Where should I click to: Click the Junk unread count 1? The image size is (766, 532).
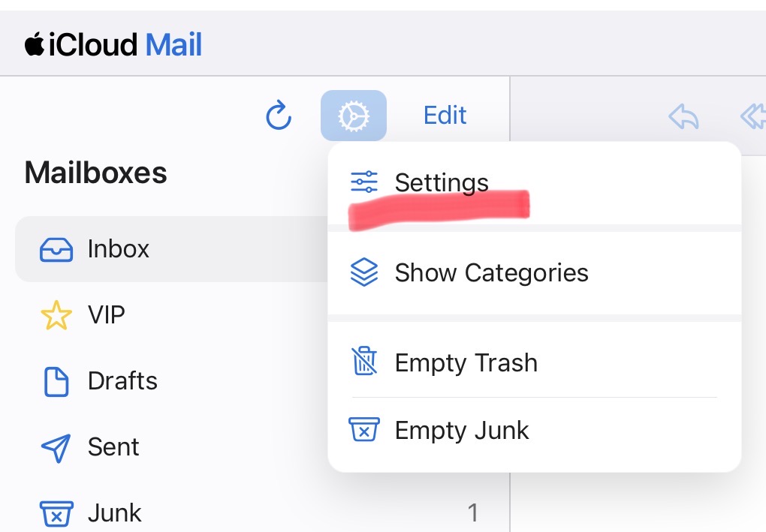click(473, 513)
